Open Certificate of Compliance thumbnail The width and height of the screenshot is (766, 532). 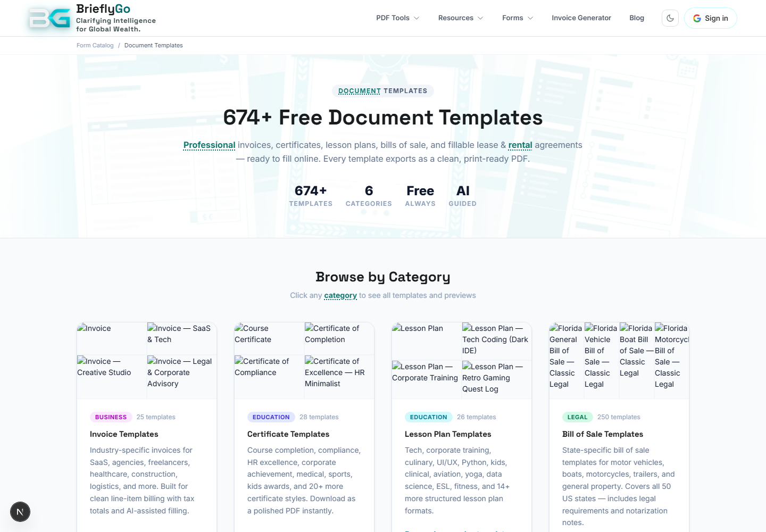[269, 377]
